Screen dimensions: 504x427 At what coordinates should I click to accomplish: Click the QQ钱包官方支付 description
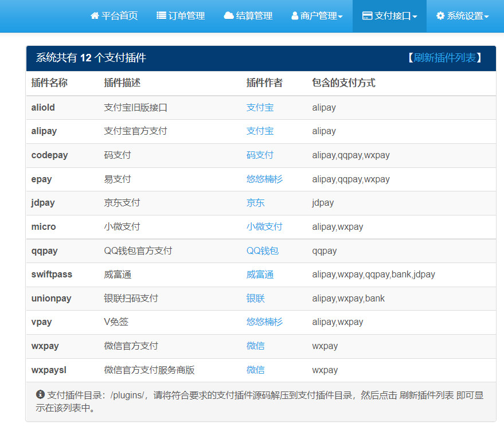point(138,250)
